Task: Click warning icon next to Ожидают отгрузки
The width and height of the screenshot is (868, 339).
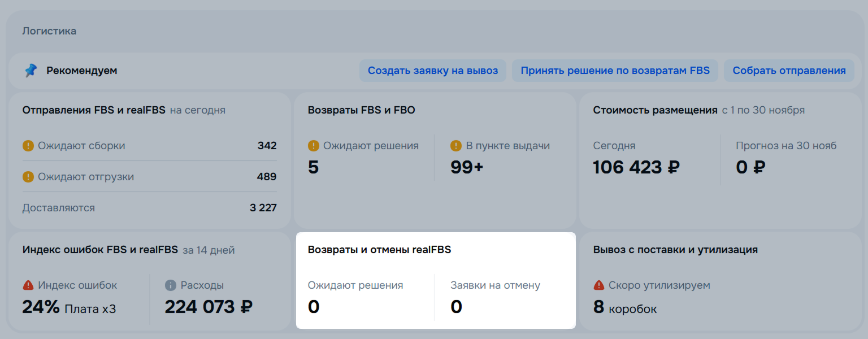Action: 28,177
